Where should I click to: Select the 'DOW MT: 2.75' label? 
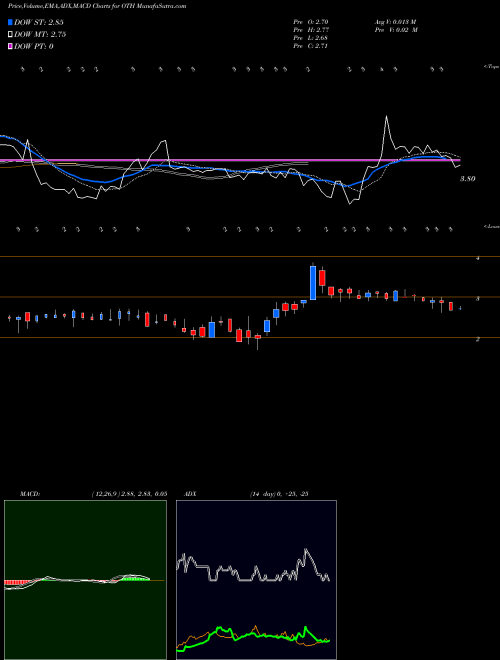40,35
